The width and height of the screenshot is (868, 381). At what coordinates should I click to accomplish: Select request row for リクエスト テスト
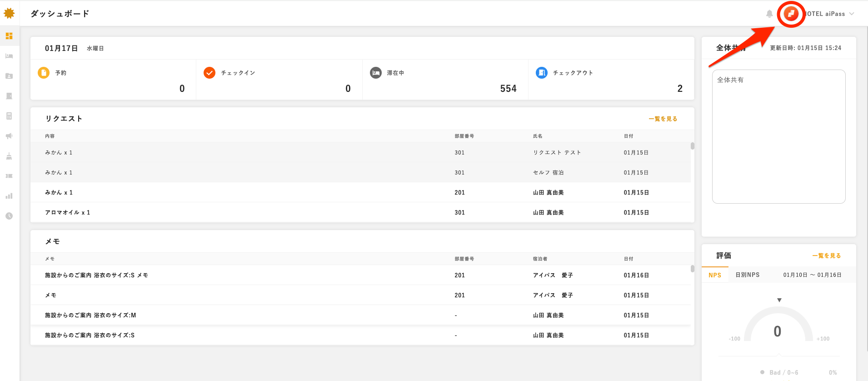pos(360,152)
